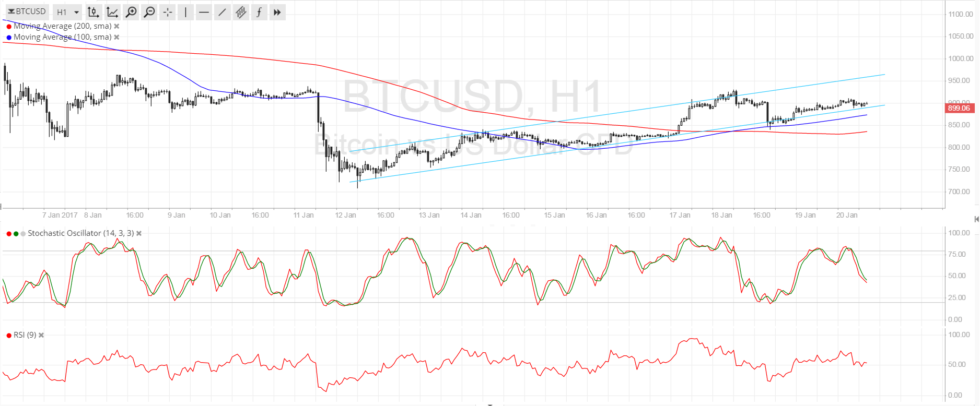Screen dimensions: 980x406
Task: Select the vertical line drawing tool
Action: (185, 12)
